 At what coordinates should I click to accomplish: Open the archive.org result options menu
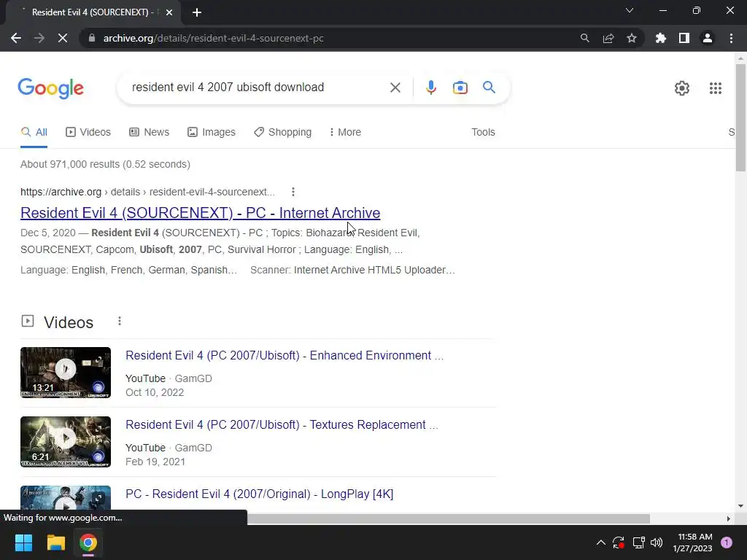coord(293,192)
